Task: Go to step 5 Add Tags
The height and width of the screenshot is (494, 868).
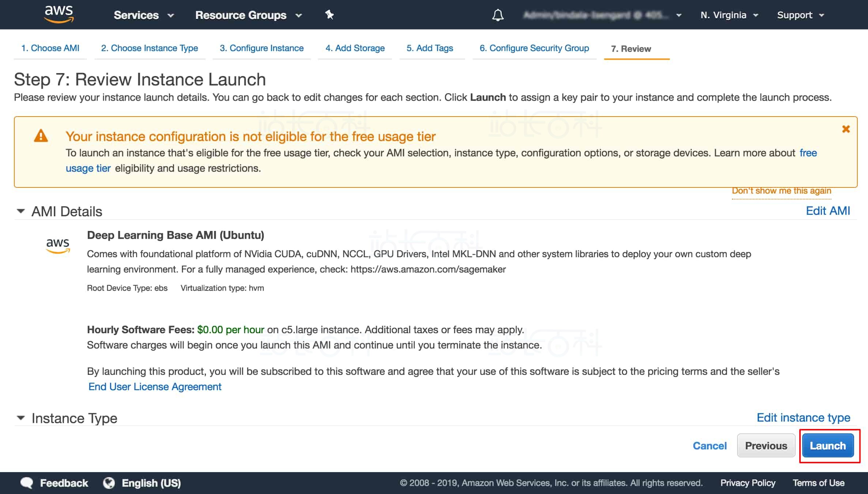Action: (430, 48)
